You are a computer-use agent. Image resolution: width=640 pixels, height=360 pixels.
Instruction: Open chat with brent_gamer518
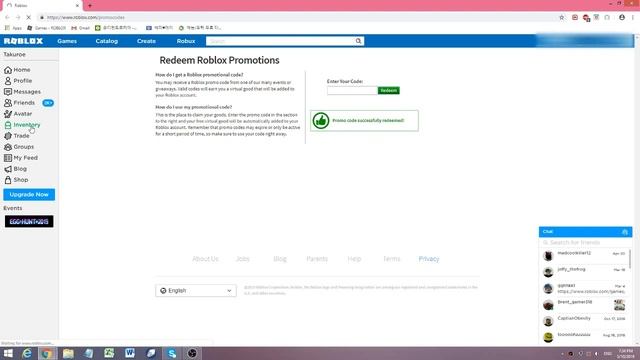click(x=584, y=305)
